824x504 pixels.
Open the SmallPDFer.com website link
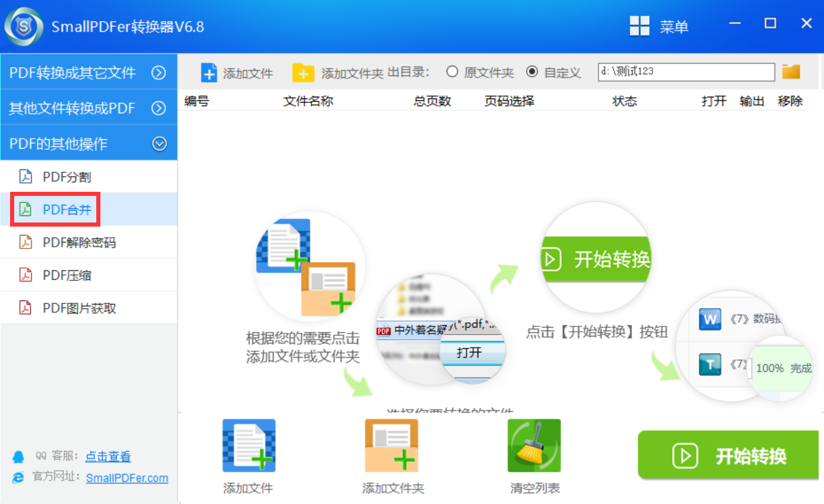coord(127,478)
